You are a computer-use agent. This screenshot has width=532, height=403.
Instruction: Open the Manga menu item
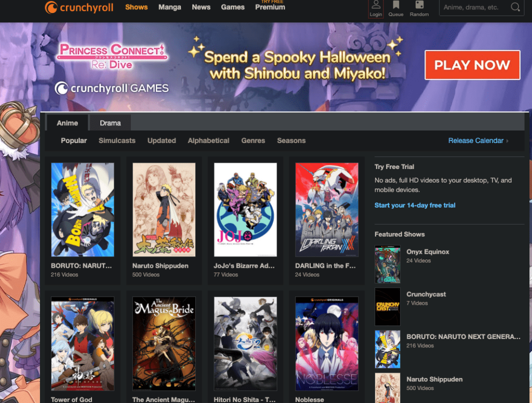click(x=170, y=7)
